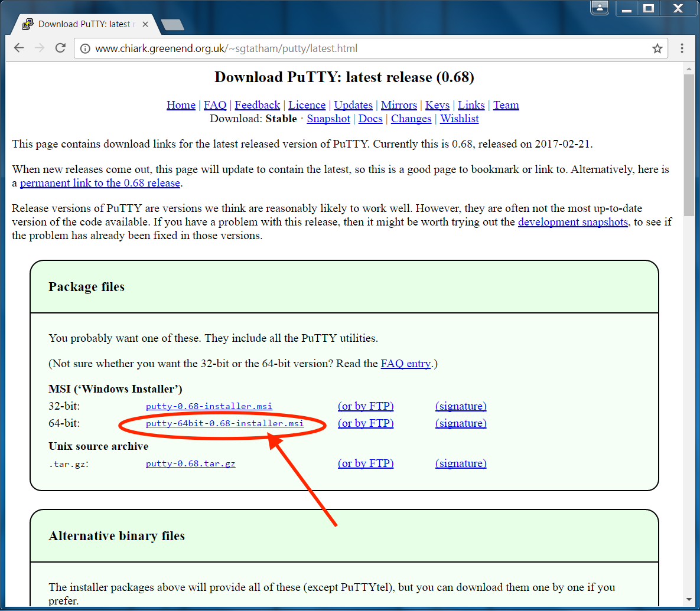Go to the Snapshot download page

click(328, 119)
